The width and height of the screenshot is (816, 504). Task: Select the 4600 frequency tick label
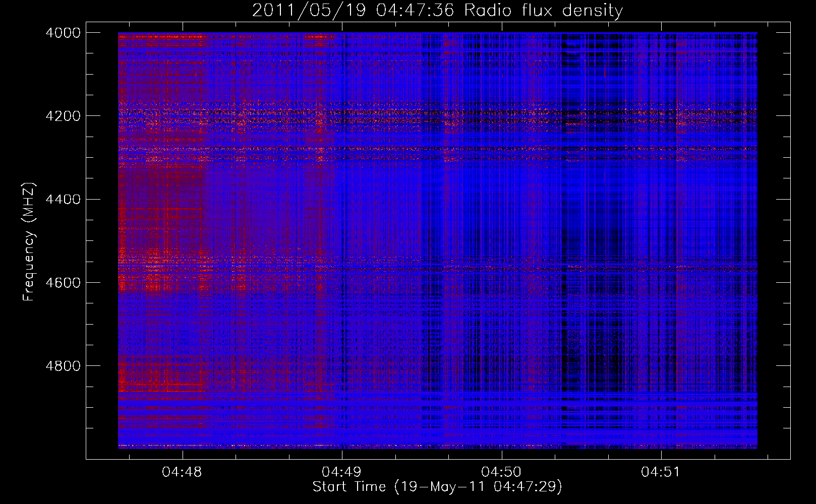tap(63, 283)
